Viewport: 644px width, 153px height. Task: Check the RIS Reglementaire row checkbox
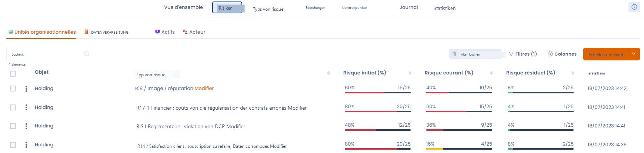13,126
